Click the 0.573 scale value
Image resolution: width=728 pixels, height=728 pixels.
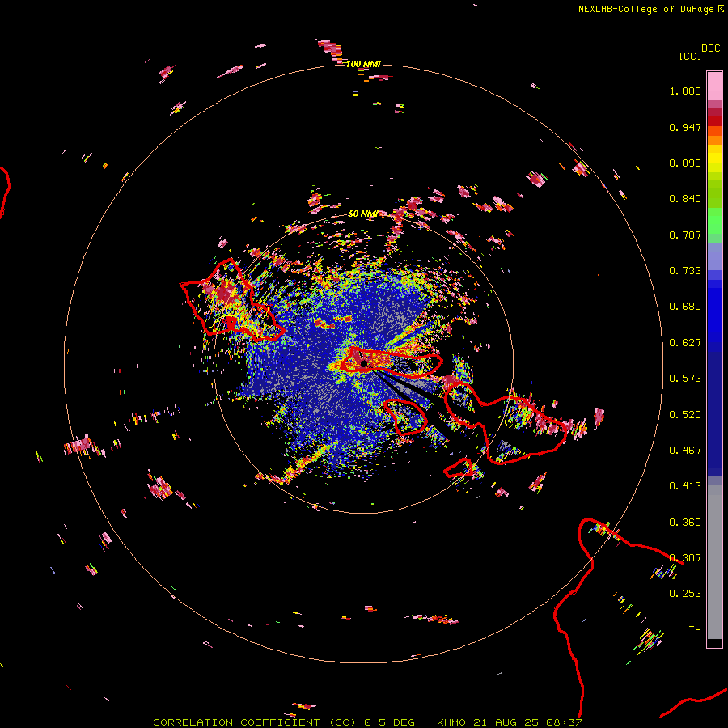pos(685,379)
